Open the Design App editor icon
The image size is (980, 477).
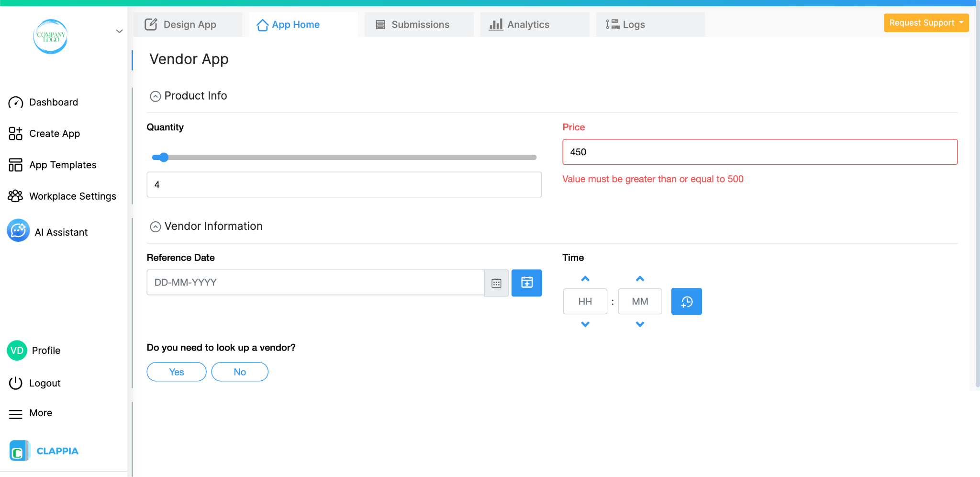tap(151, 24)
